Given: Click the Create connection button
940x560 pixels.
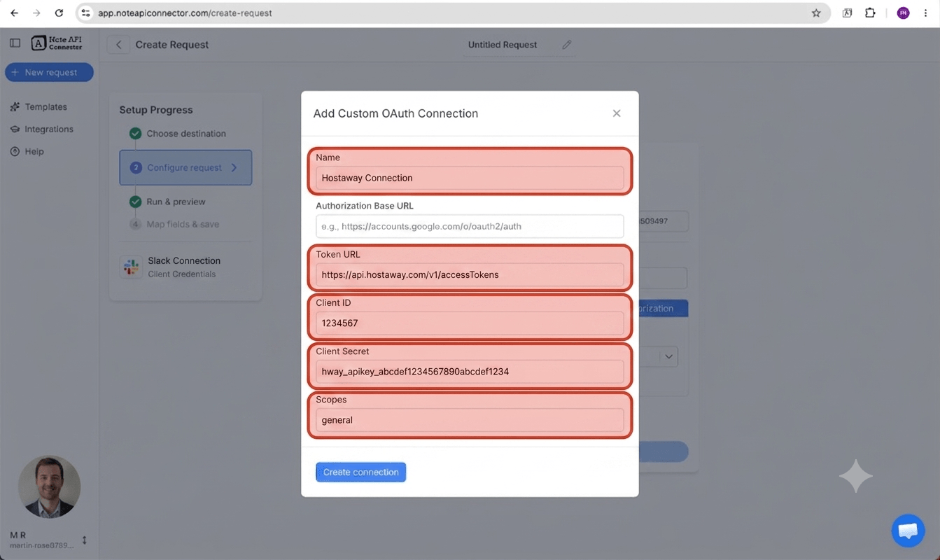Looking at the screenshot, I should (x=360, y=472).
